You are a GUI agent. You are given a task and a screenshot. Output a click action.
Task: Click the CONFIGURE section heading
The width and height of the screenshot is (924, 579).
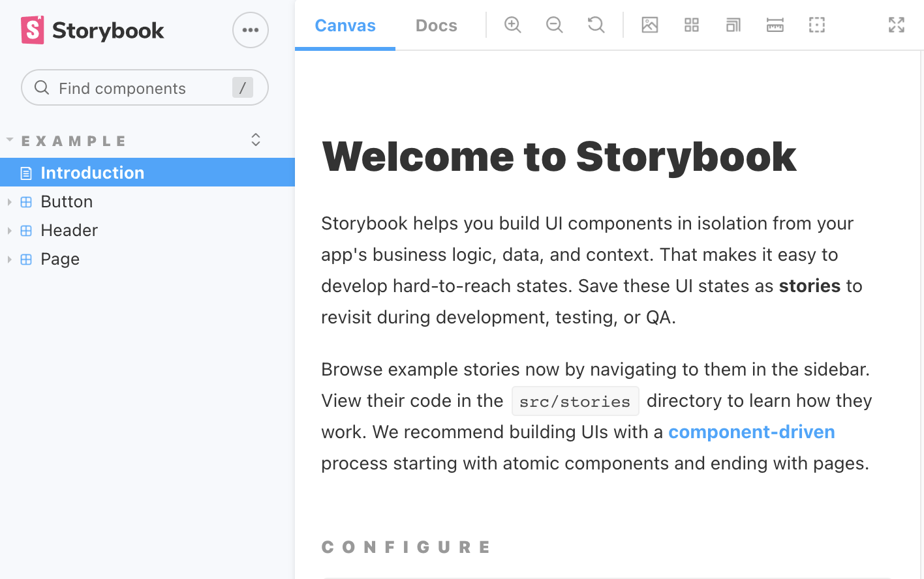click(406, 547)
